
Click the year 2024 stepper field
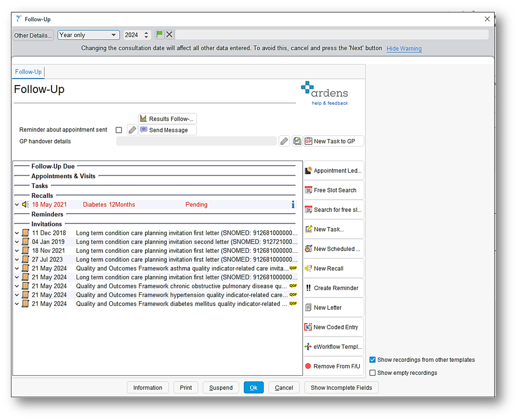pos(137,35)
